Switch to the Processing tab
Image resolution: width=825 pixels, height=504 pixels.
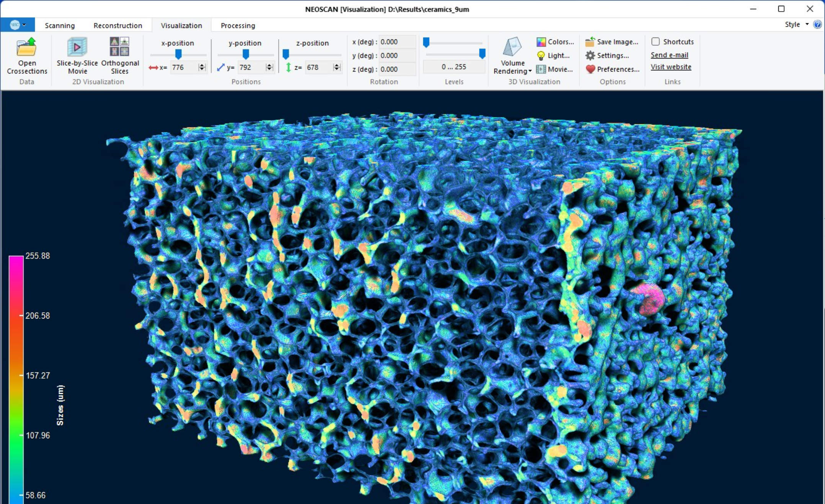[x=238, y=25]
